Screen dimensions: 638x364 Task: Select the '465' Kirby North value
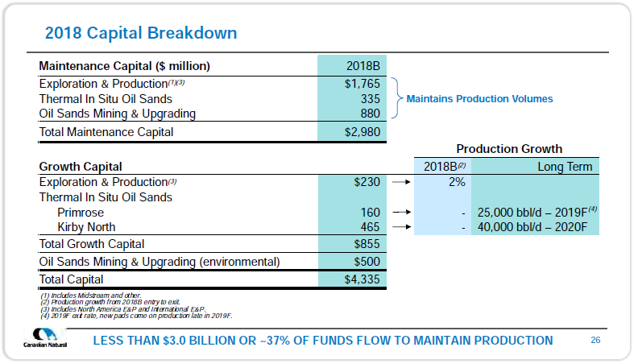(371, 227)
